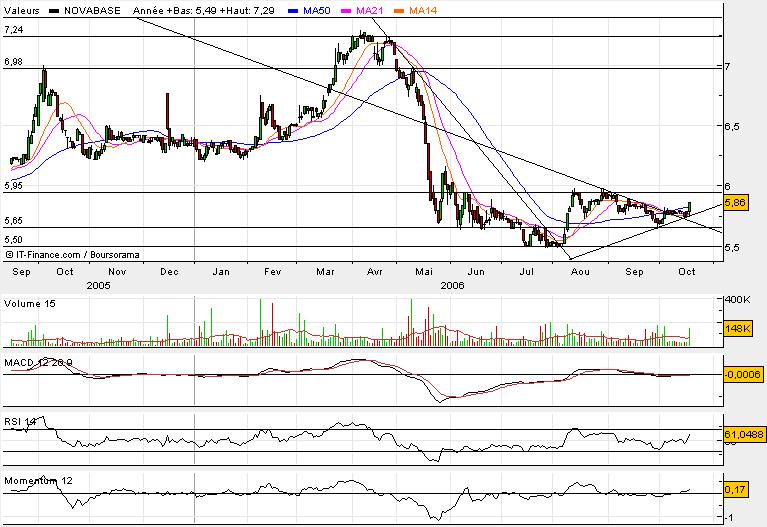Click the MACD value tag -0,0006
The height and width of the screenshot is (527, 767).
[x=743, y=374]
